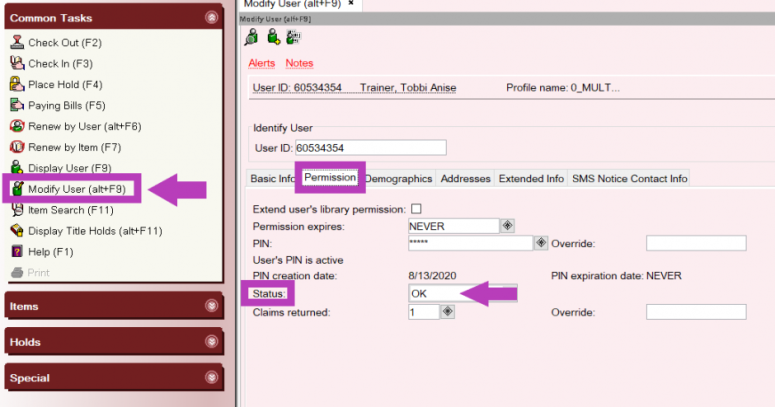Click the User ID input field
This screenshot has width=775, height=407.
[x=371, y=147]
